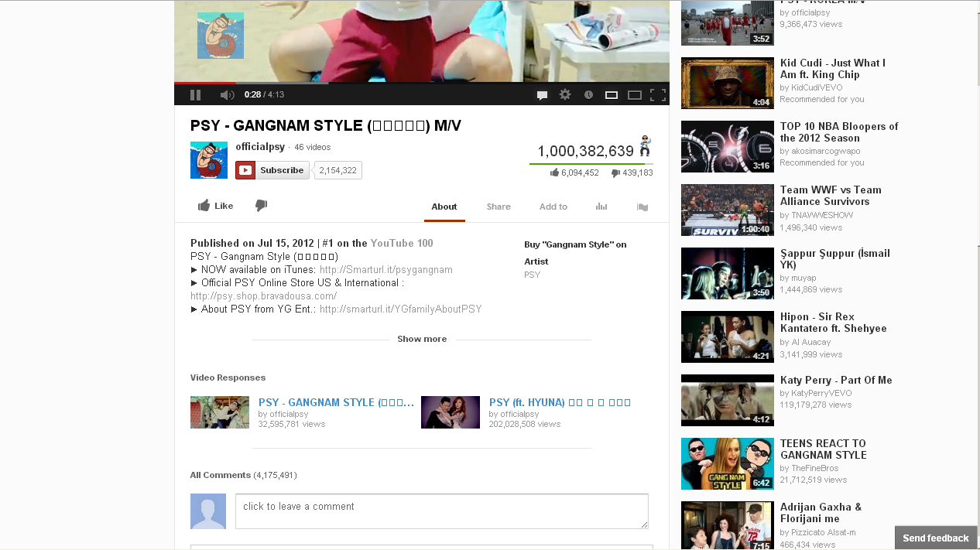The image size is (980, 550).
Task: Open Katy Perry - Part Of Me thumbnail
Action: pyautogui.click(x=728, y=400)
